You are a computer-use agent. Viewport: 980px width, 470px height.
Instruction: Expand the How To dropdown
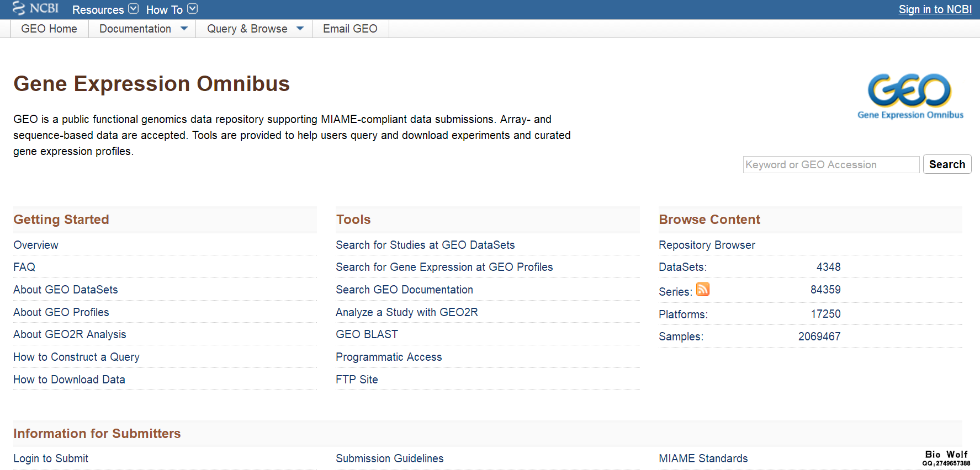[x=171, y=9]
